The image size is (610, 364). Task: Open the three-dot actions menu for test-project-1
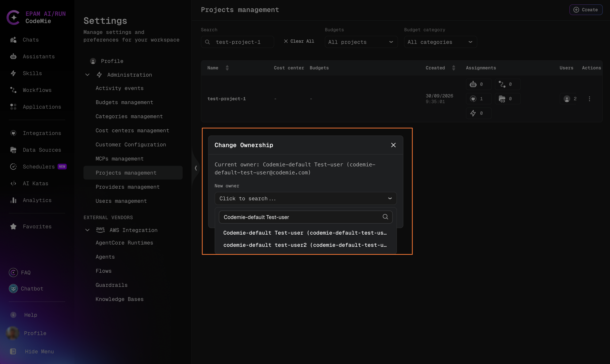point(589,99)
